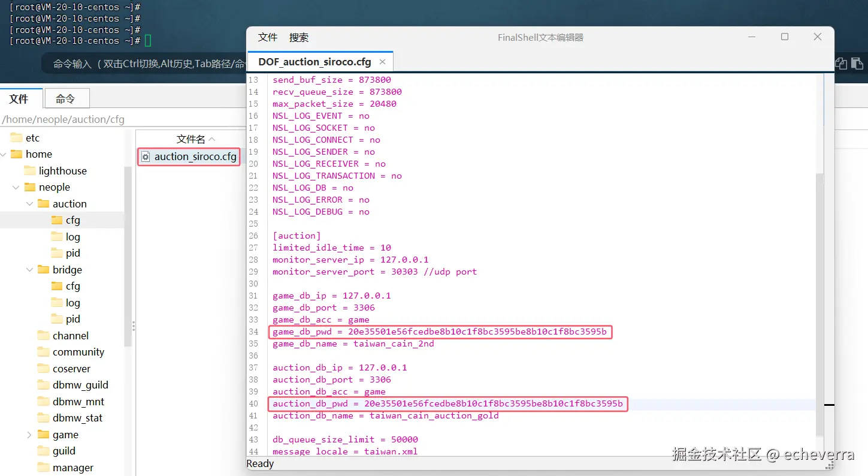Image resolution: width=868 pixels, height=476 pixels.
Task: Select log folder under auction
Action: click(x=72, y=237)
